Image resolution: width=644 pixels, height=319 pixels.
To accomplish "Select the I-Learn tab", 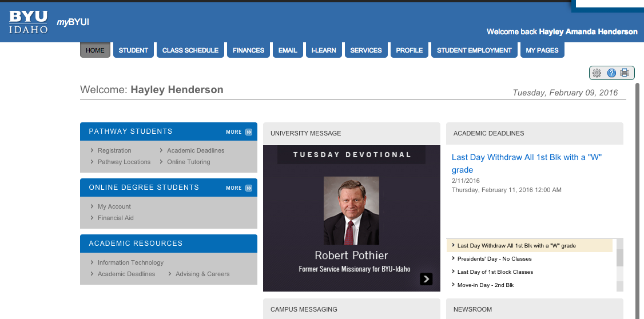I will tap(324, 50).
